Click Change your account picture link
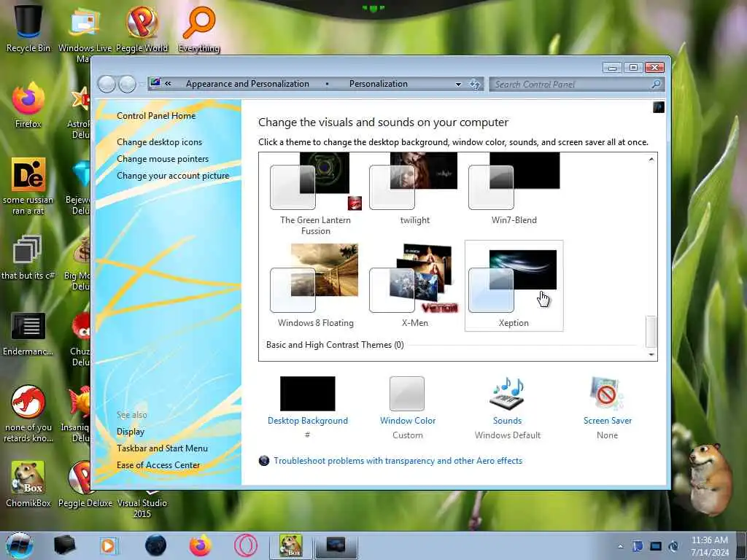The image size is (747, 560). pos(173,176)
